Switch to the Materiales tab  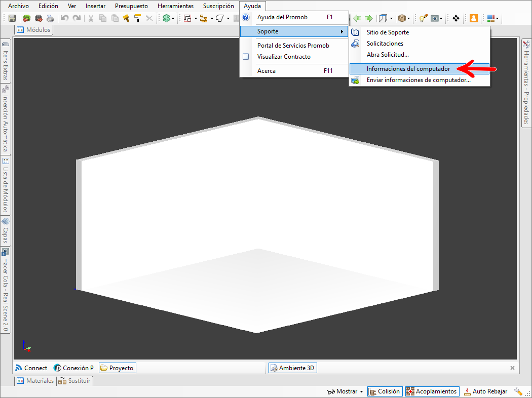pyautogui.click(x=35, y=381)
